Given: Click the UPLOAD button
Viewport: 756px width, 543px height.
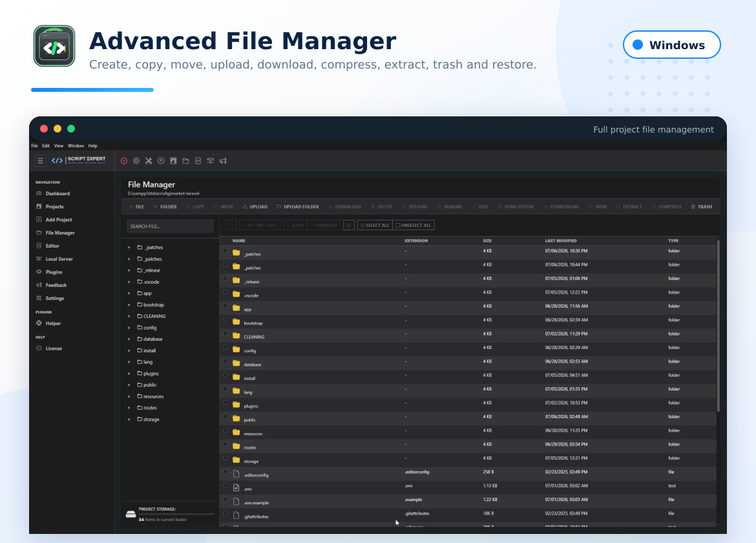Looking at the screenshot, I should 255,207.
